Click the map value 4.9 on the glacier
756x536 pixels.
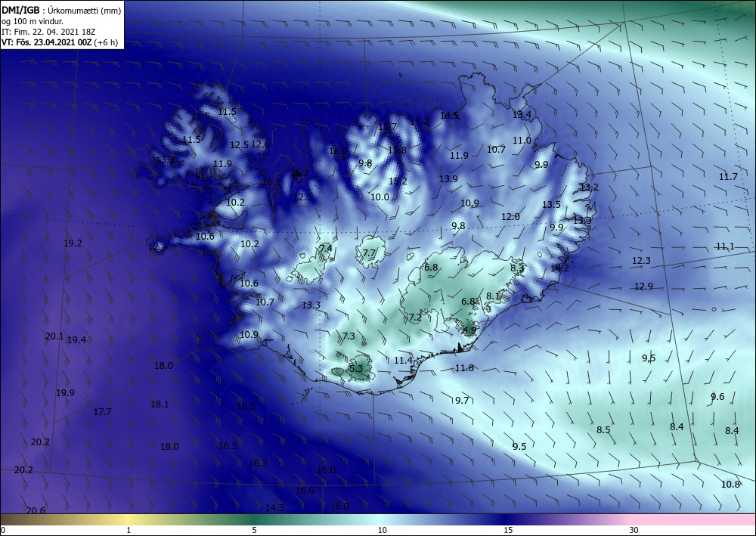click(469, 330)
